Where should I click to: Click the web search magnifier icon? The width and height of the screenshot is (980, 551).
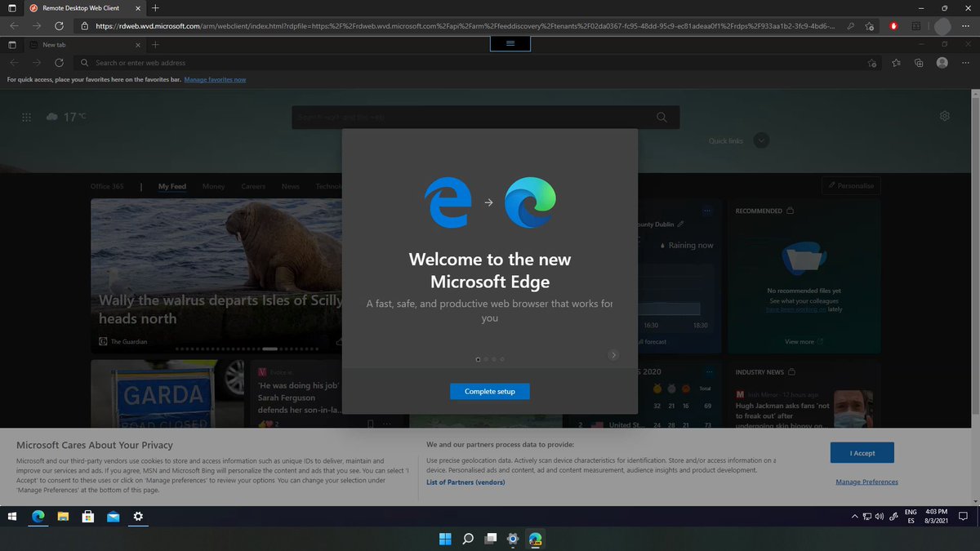pyautogui.click(x=662, y=118)
